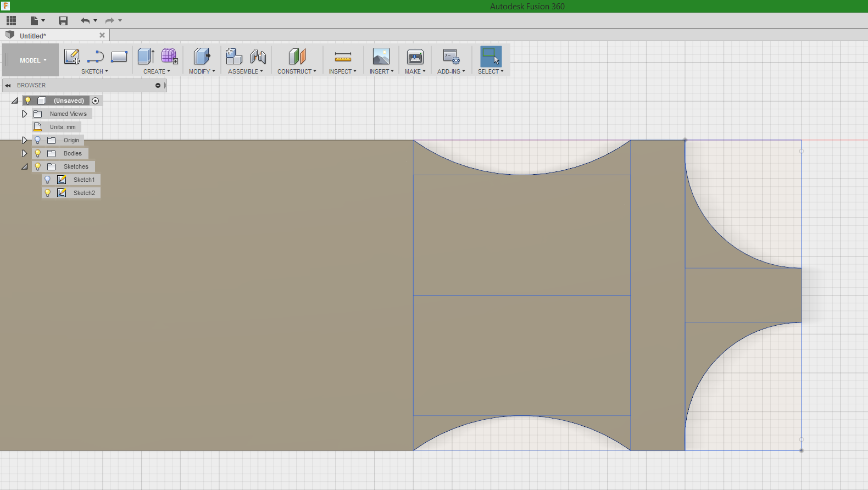Select the Bodies folder
The width and height of the screenshot is (868, 490).
click(x=73, y=153)
